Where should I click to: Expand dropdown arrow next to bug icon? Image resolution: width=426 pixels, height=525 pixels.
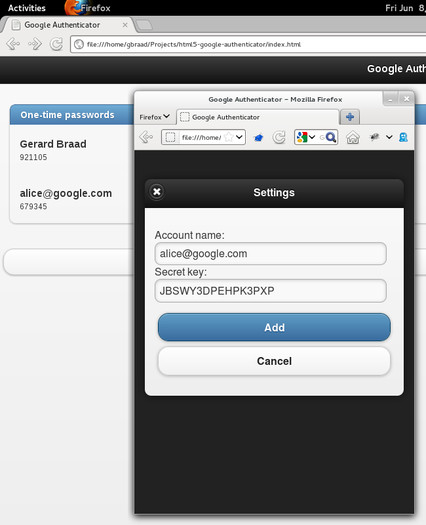pyautogui.click(x=389, y=137)
